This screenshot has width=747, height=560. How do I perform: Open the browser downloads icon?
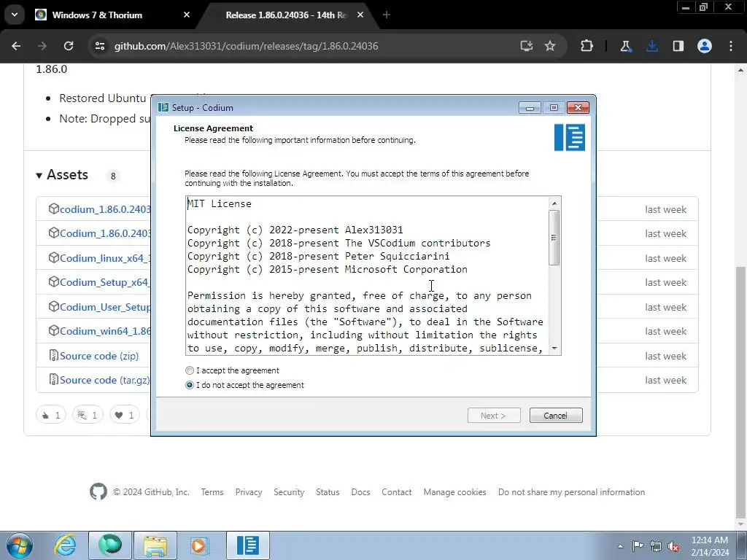coord(652,46)
